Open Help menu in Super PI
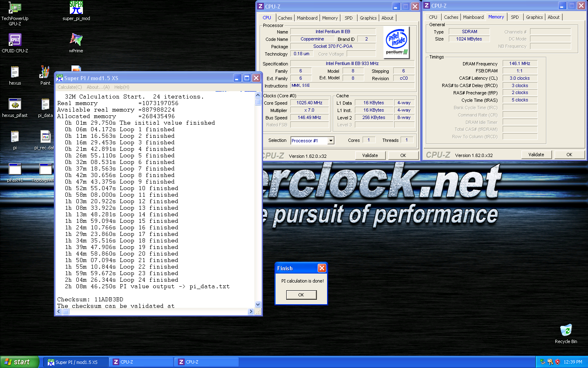The height and width of the screenshot is (368, 588). (122, 87)
